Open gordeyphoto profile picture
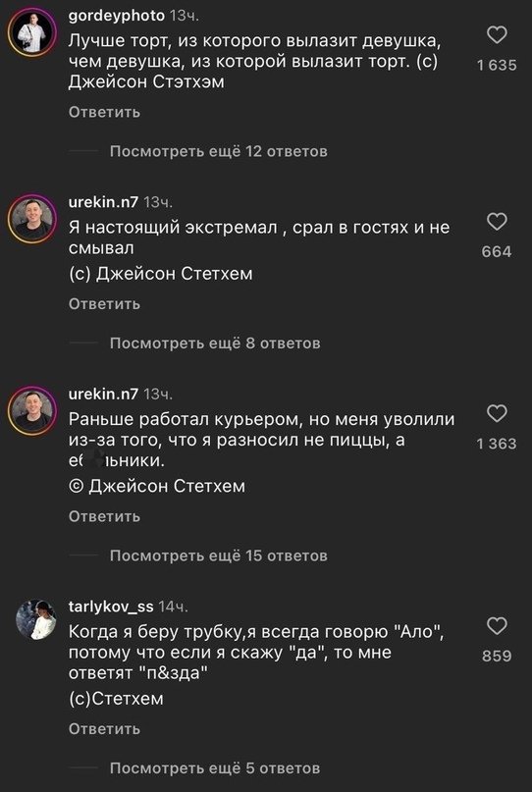The height and width of the screenshot is (792, 532). point(32,32)
